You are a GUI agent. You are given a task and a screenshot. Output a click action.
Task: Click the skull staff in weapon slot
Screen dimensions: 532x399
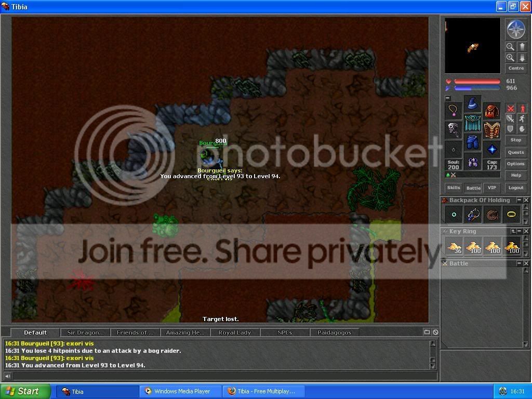pos(453,130)
